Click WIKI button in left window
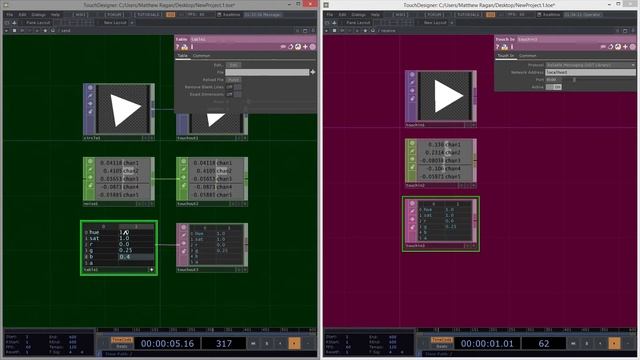 (x=80, y=15)
